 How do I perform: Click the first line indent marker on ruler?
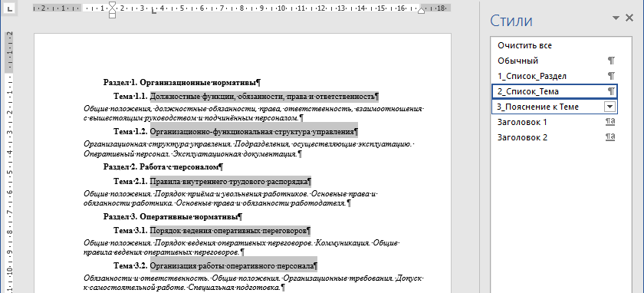pyautogui.click(x=112, y=5)
